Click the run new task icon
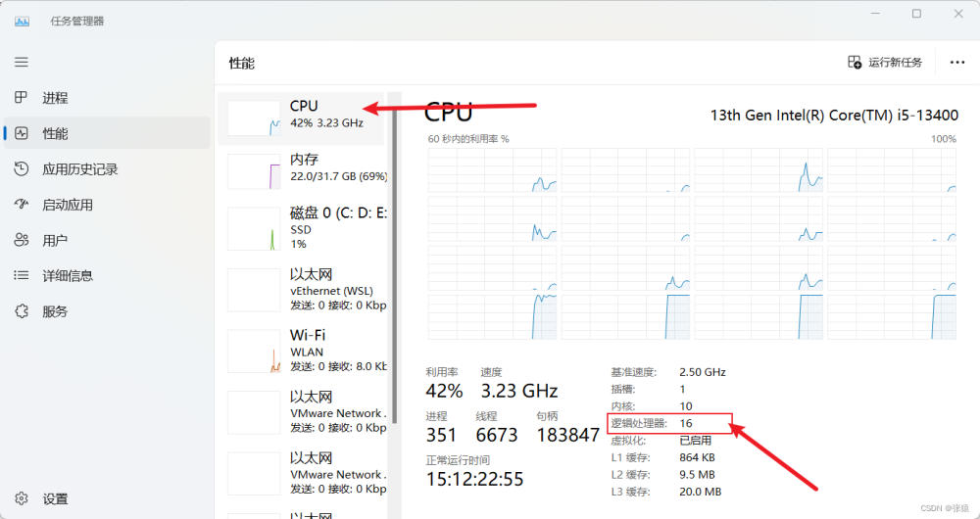This screenshot has height=519, width=980. tap(855, 62)
